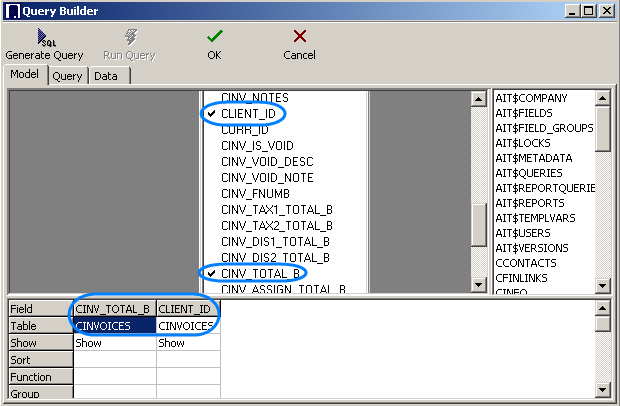
Task: Click the Function cell under CINV_TOTAL_B
Action: (115, 377)
